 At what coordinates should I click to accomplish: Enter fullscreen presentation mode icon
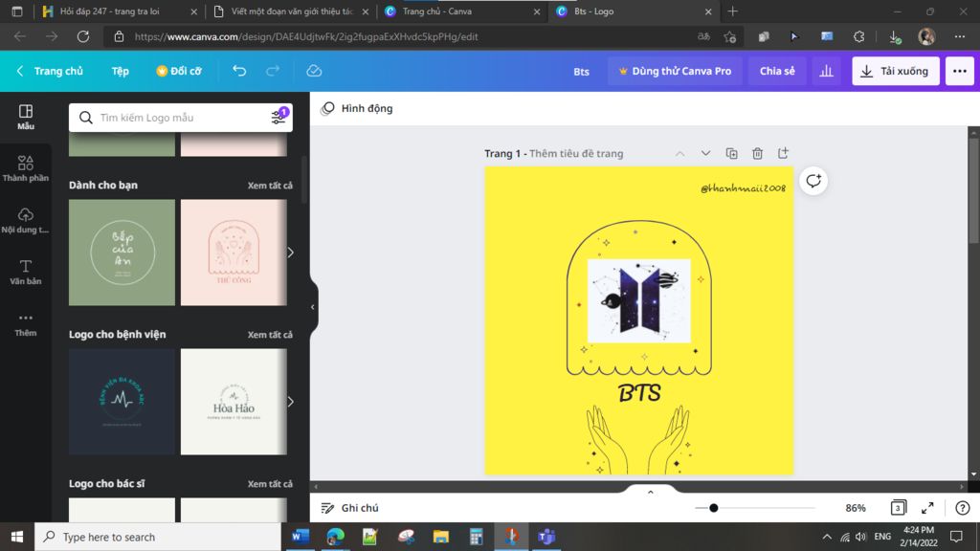pyautogui.click(x=927, y=508)
